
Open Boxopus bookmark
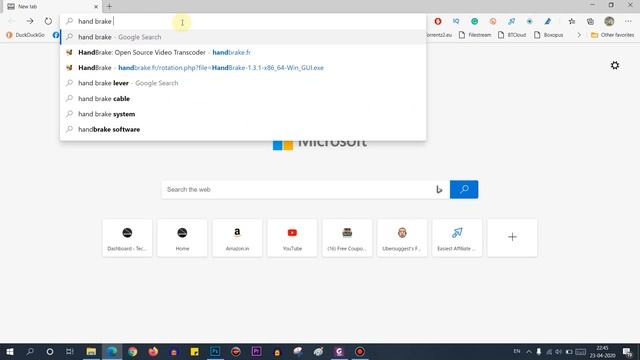[549, 35]
